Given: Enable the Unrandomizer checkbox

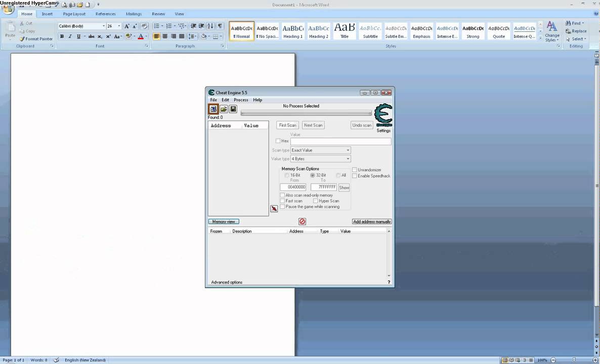Looking at the screenshot, I should tap(354, 170).
